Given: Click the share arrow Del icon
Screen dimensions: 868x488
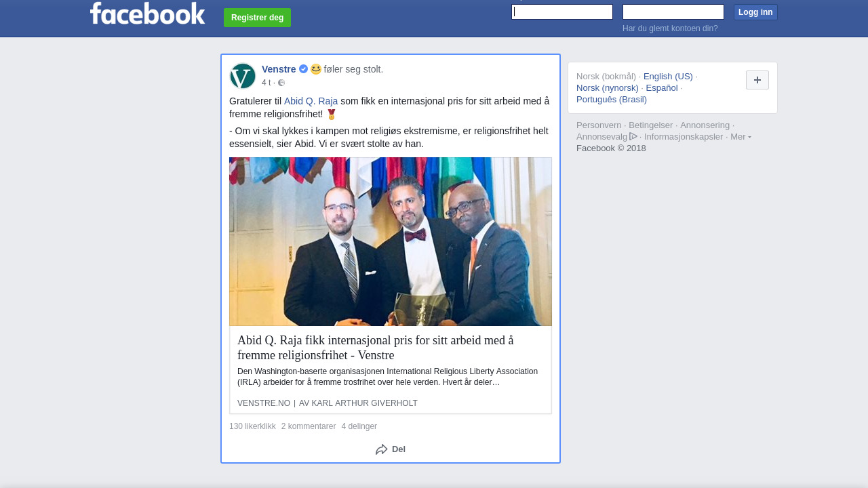Looking at the screenshot, I should [x=382, y=449].
